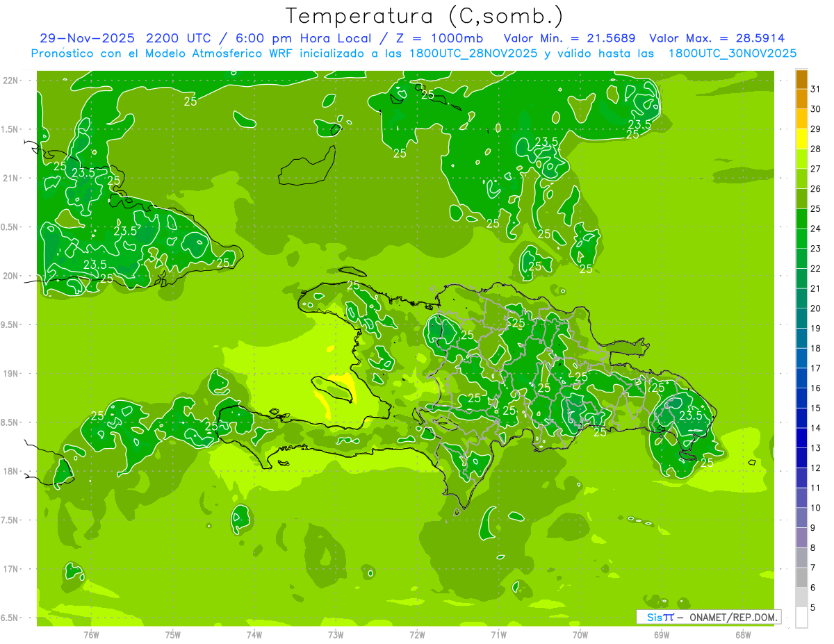
Task: Click the "22N" latitude axis label
Action: (x=11, y=81)
